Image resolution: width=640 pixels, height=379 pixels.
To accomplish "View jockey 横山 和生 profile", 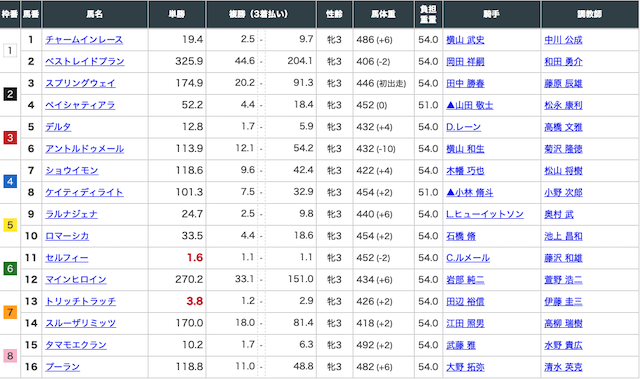I will 465,149.
